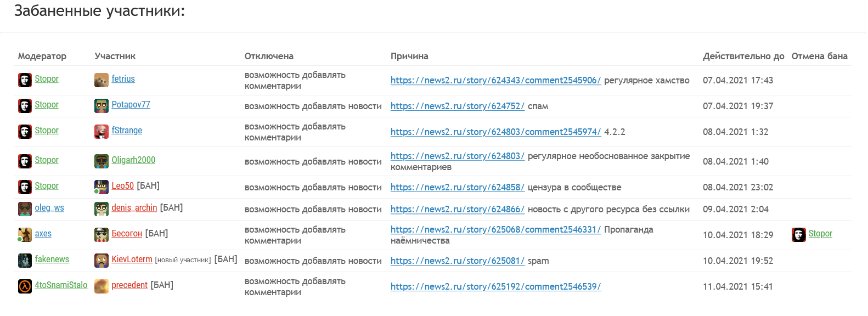Open denis_archin profile link
Viewport: 868px width, 316px height.
(134, 208)
